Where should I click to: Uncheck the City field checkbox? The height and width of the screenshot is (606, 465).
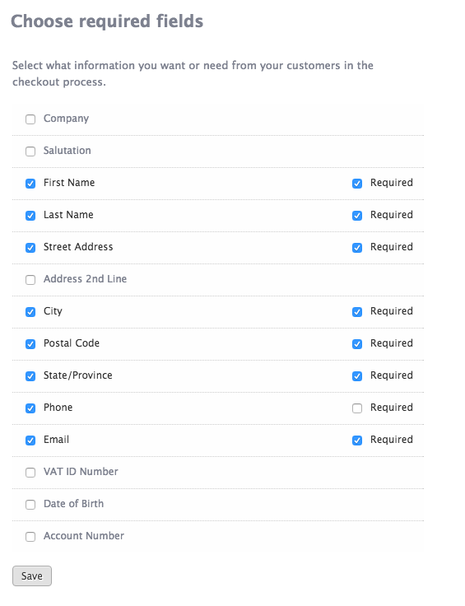(31, 312)
